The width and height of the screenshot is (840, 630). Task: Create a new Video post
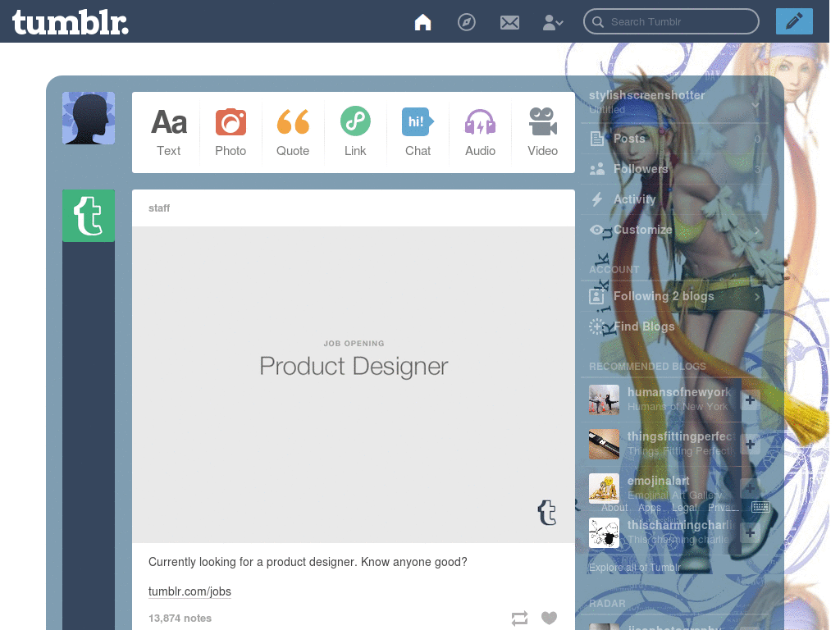point(543,132)
